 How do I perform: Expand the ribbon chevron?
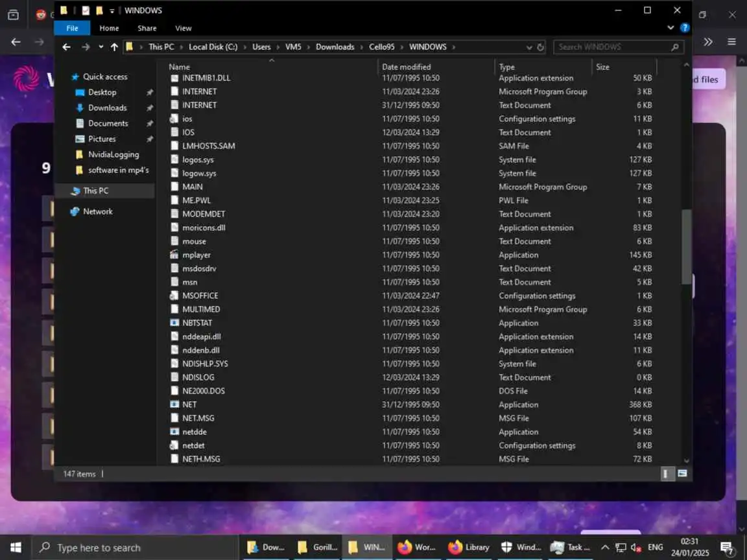pos(670,28)
